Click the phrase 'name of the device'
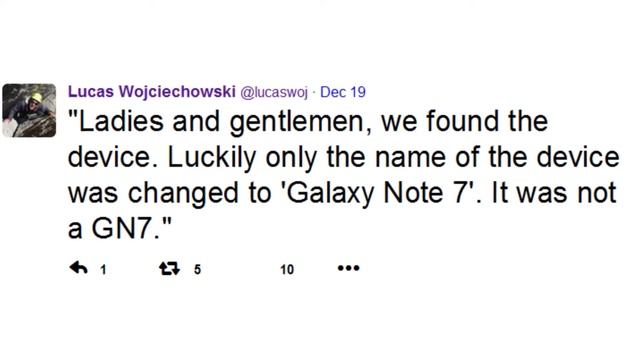This screenshot has width=640, height=360. point(497,158)
